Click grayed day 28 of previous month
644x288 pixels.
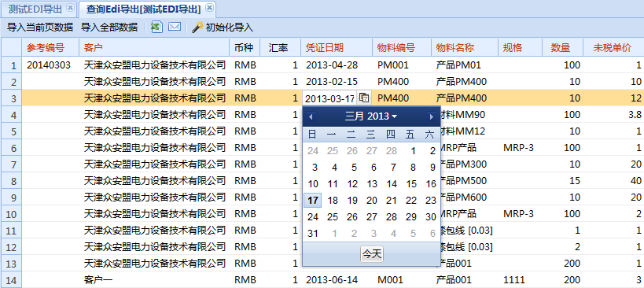[x=392, y=151]
